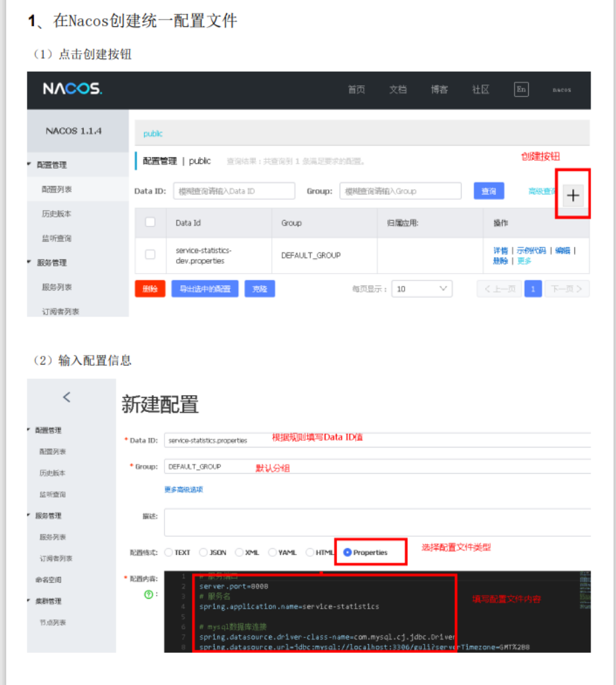Open 监听查询 in the lower sidebar

(x=52, y=494)
